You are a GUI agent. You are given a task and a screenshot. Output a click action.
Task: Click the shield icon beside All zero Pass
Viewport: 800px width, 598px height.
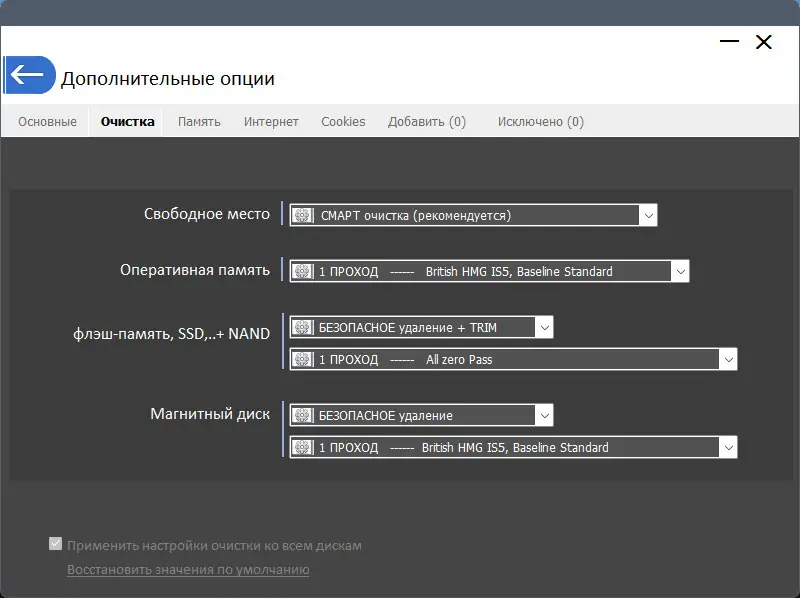pyautogui.click(x=301, y=359)
